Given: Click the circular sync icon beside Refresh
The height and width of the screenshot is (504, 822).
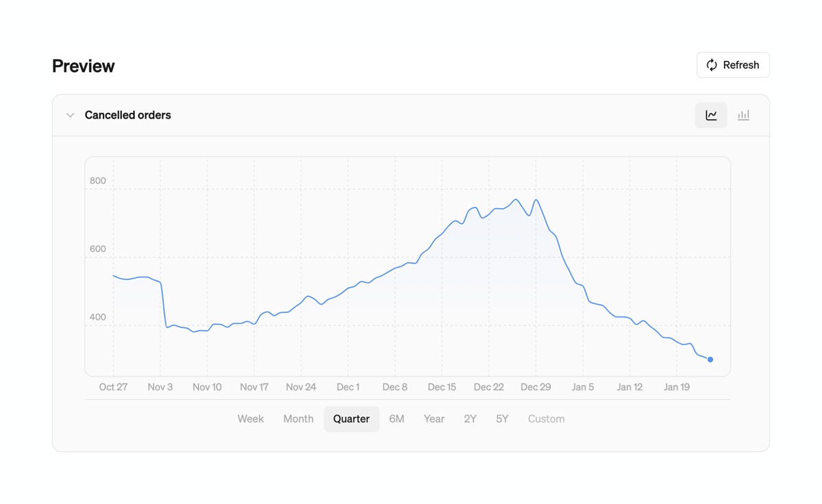Looking at the screenshot, I should 712,64.
